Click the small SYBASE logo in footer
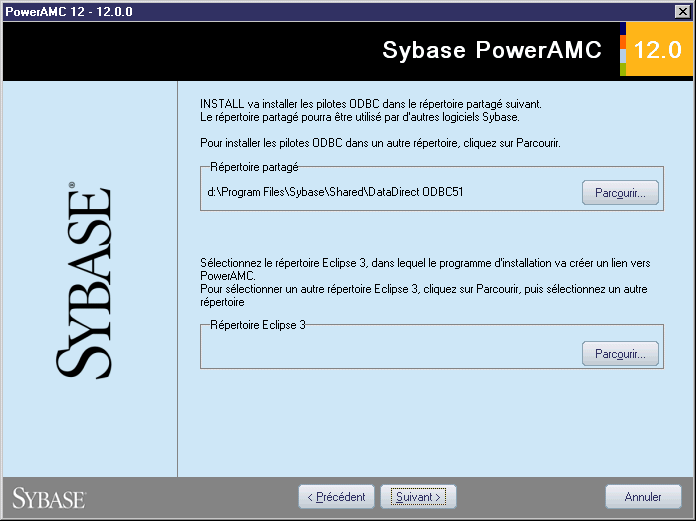 pyautogui.click(x=49, y=498)
